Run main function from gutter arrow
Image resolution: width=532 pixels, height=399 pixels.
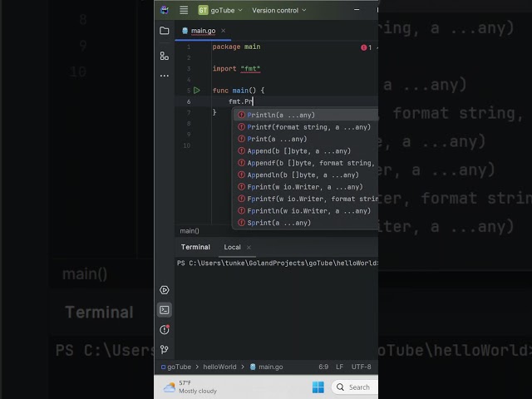click(x=197, y=91)
